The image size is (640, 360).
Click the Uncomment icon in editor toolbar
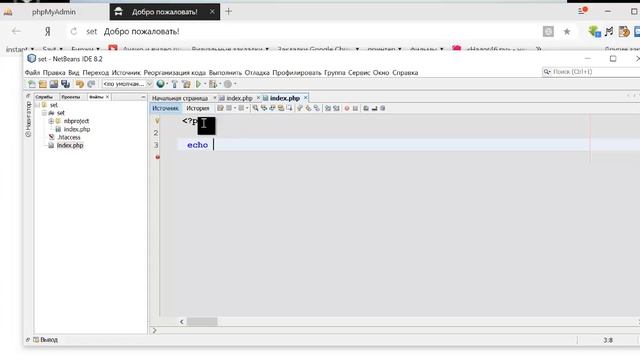pyautogui.click(x=374, y=108)
